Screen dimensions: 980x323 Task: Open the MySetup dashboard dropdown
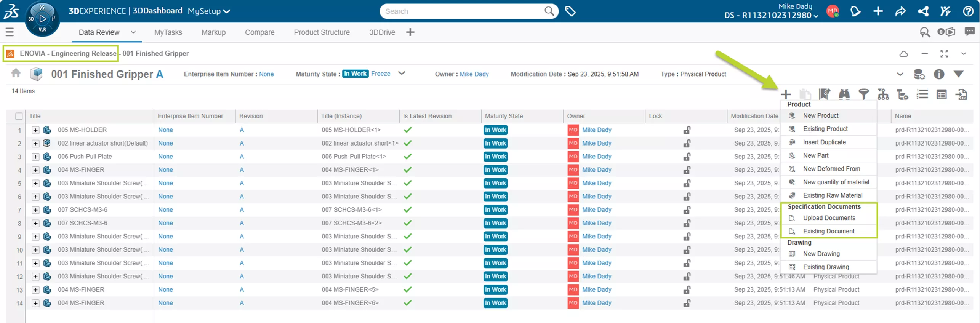209,11
